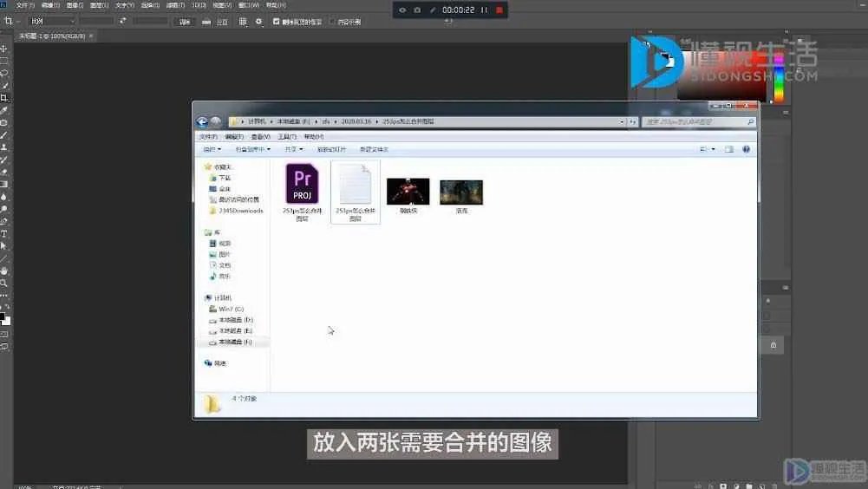Click the hue slider in Color panel
The width and height of the screenshot is (868, 489).
point(779,77)
